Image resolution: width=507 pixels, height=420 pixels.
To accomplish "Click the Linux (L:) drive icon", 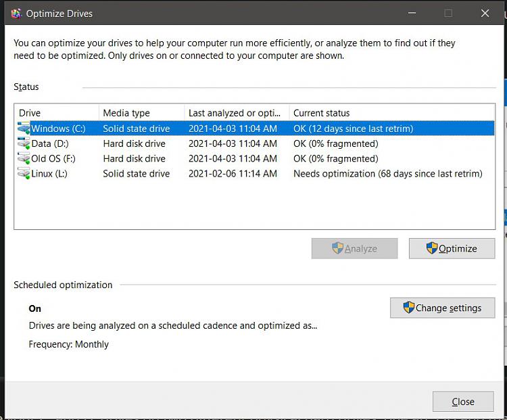I will (24, 173).
